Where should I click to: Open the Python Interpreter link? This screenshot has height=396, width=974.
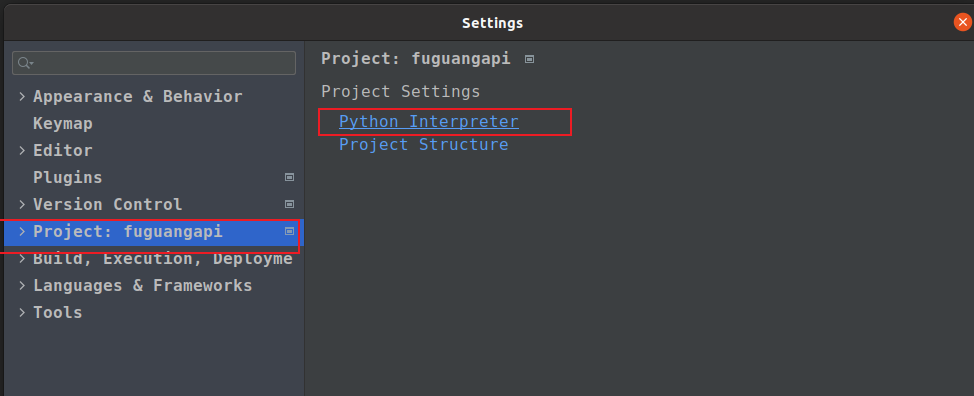[429, 121]
